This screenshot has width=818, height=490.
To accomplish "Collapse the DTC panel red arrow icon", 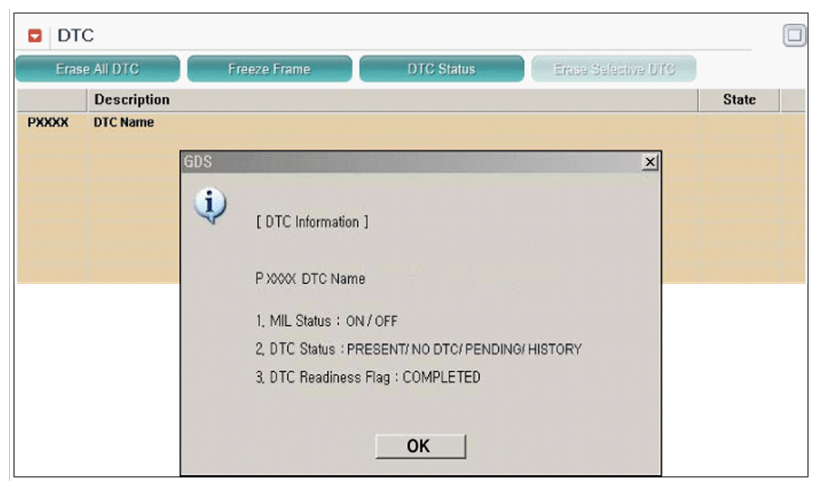I will click(35, 35).
